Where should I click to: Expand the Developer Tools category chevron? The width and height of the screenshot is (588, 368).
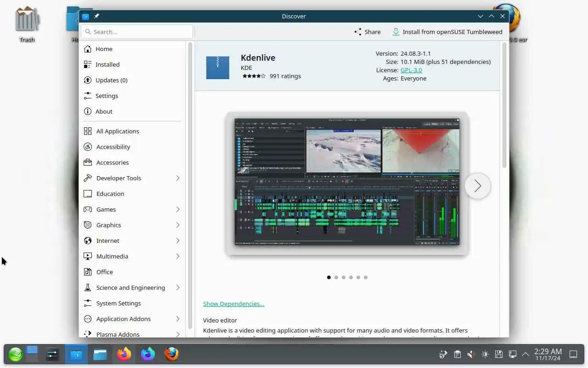[x=178, y=178]
